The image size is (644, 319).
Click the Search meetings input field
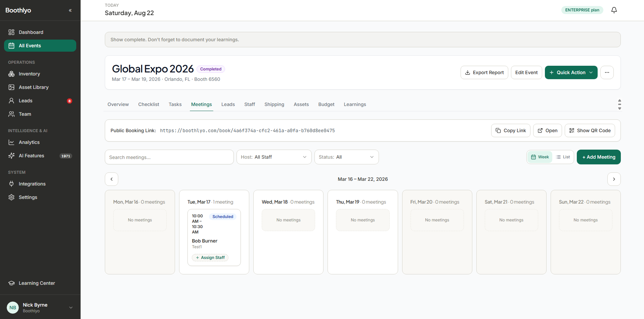pyautogui.click(x=169, y=157)
